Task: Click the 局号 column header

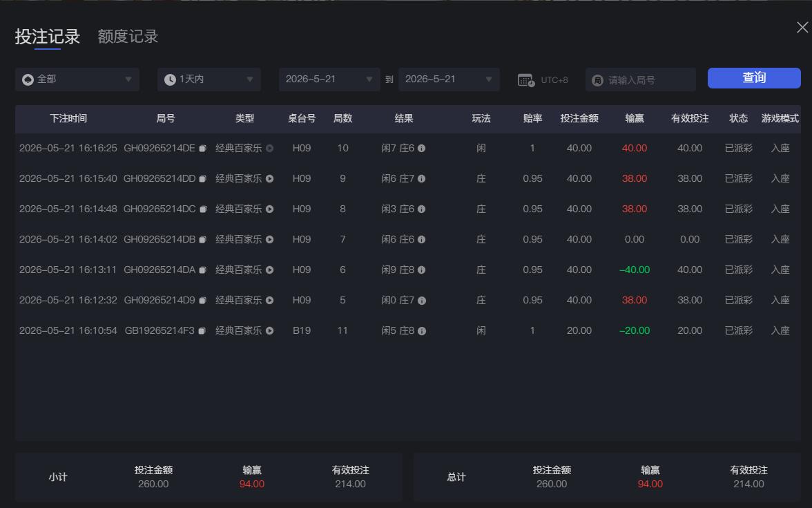Action: tap(166, 119)
